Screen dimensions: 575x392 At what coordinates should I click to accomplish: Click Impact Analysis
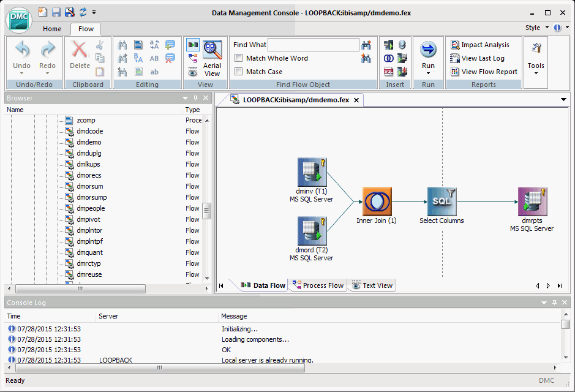(x=480, y=45)
